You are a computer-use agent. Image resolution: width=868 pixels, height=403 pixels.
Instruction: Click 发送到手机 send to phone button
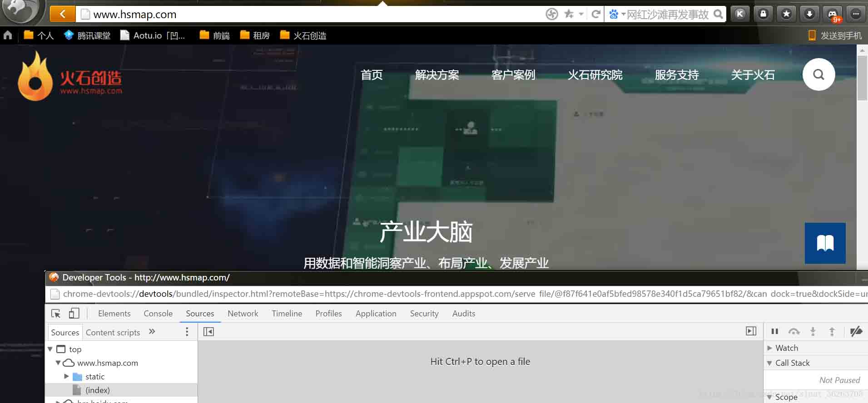(x=835, y=35)
